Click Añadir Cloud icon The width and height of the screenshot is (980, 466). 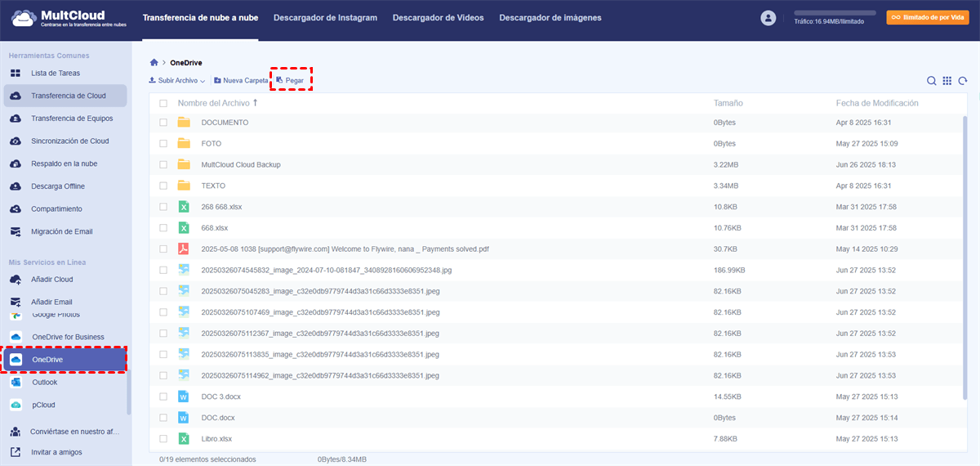pyautogui.click(x=16, y=280)
